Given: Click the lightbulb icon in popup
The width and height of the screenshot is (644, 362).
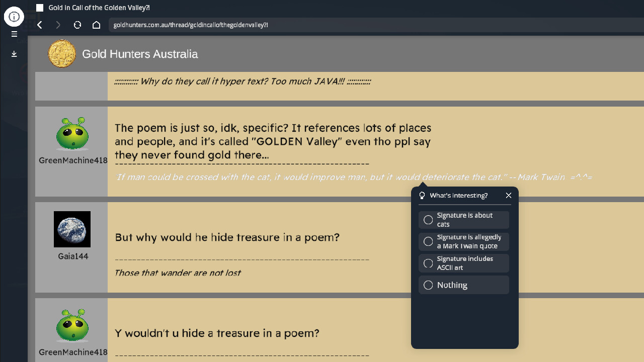Looking at the screenshot, I should 422,196.
